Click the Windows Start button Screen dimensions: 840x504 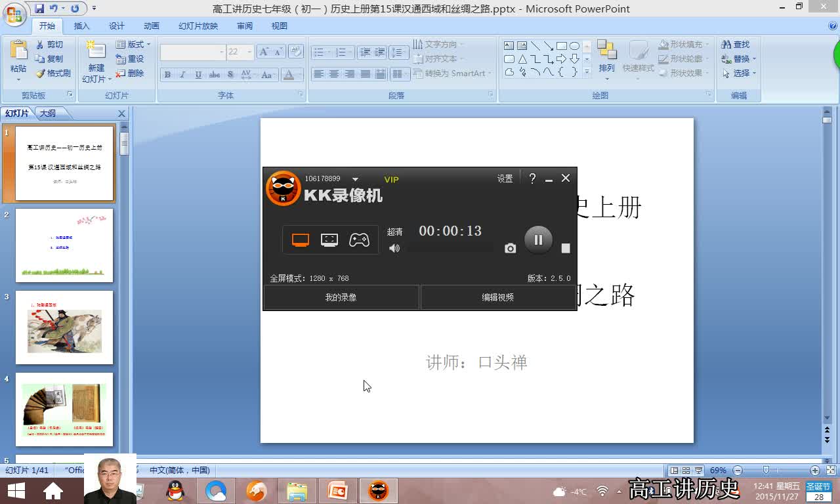[16, 490]
